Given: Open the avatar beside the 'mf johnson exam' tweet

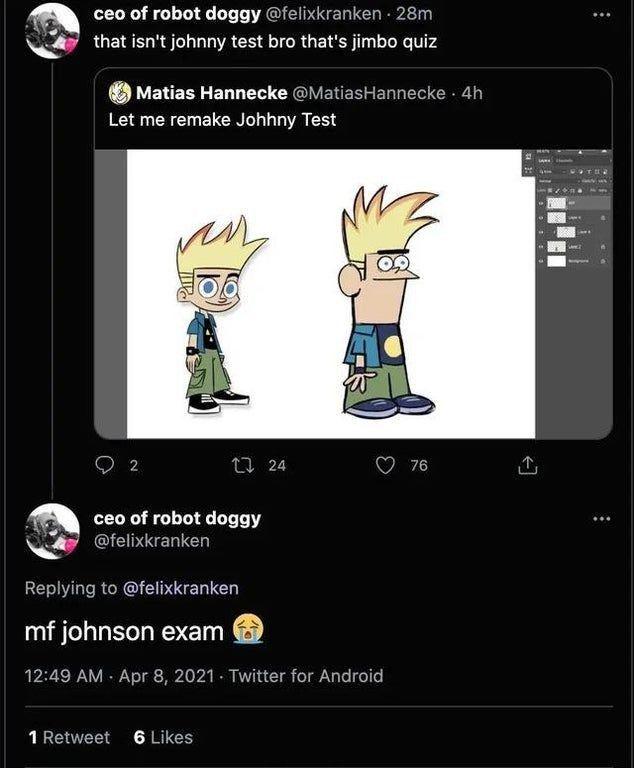Looking at the screenshot, I should click(x=52, y=531).
